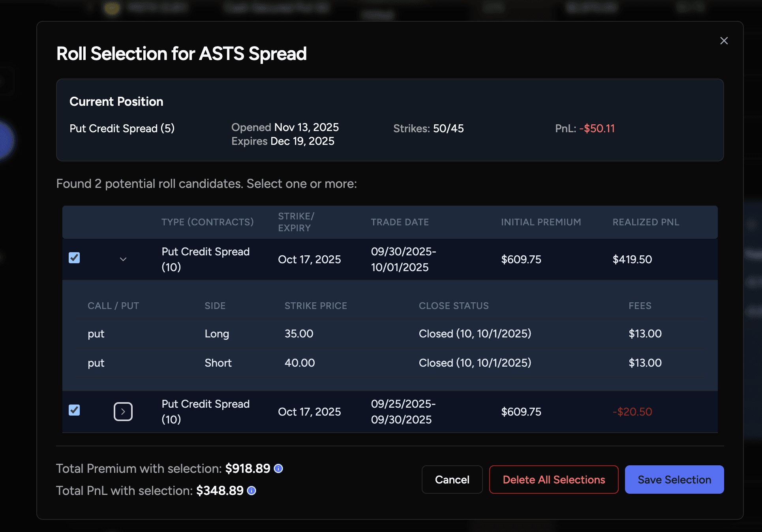This screenshot has width=762, height=532.
Task: Uncheck the first Put Credit Spread candidate
Action: pyautogui.click(x=74, y=258)
